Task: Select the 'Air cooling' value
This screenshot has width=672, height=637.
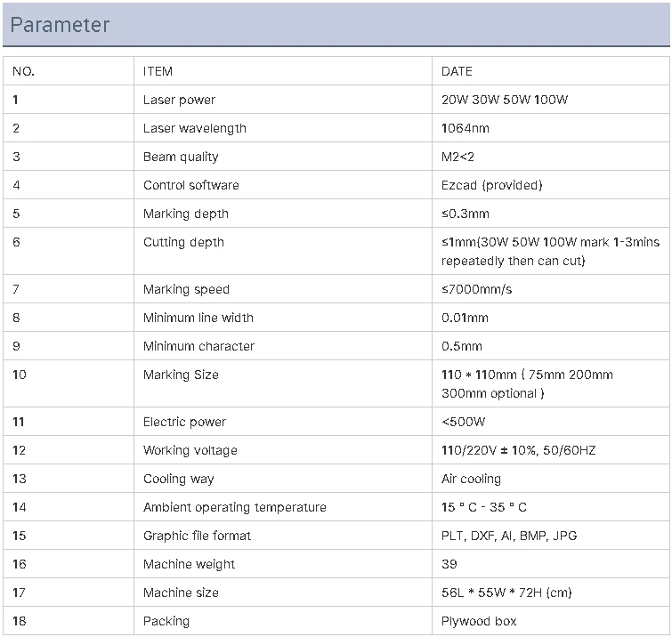Action: 471,479
